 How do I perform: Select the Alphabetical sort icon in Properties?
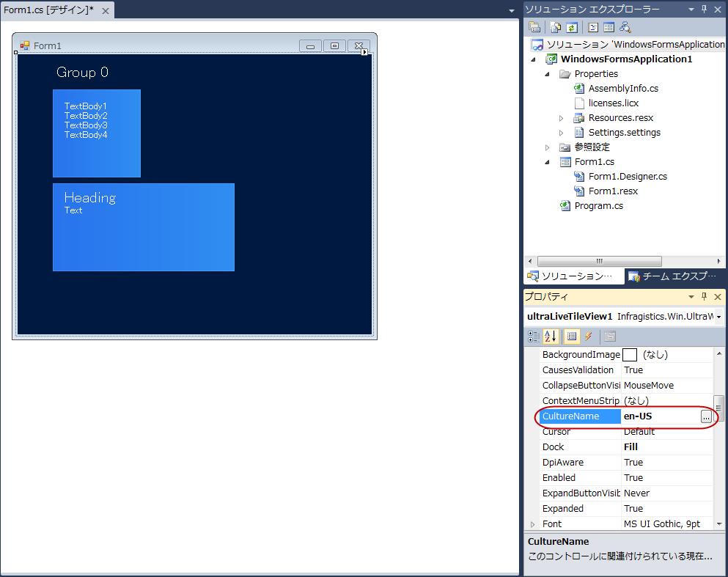tap(551, 337)
